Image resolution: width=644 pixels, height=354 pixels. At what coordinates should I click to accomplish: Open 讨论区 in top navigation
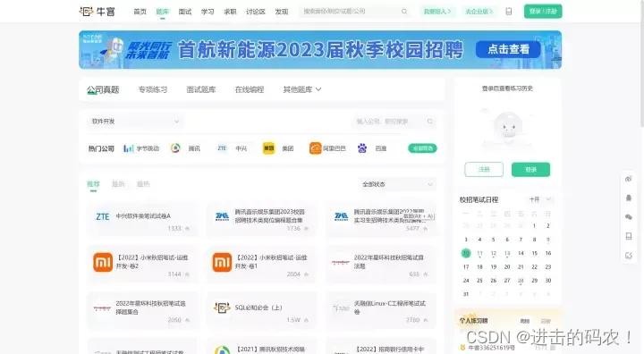[x=256, y=12]
